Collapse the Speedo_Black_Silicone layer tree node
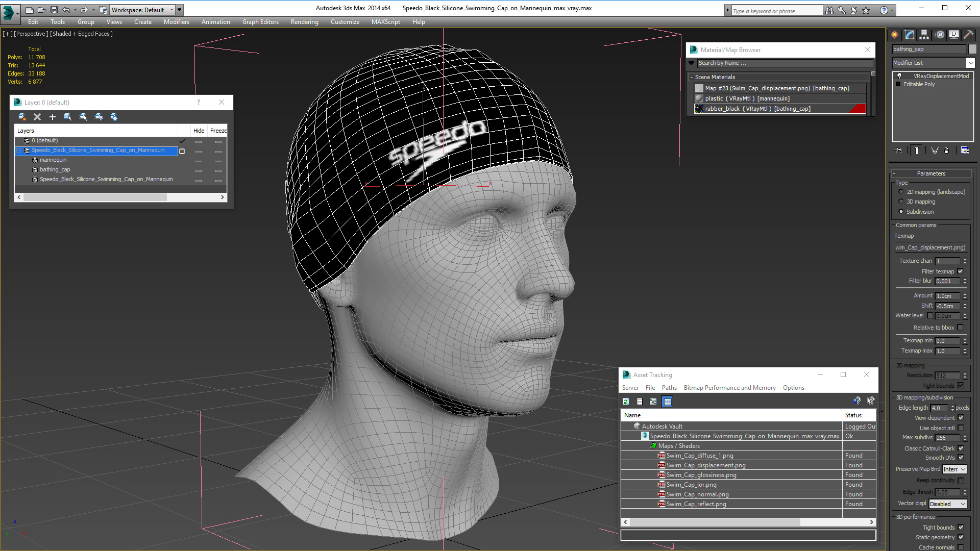Viewport: 980px width, 551px height. pyautogui.click(x=19, y=151)
